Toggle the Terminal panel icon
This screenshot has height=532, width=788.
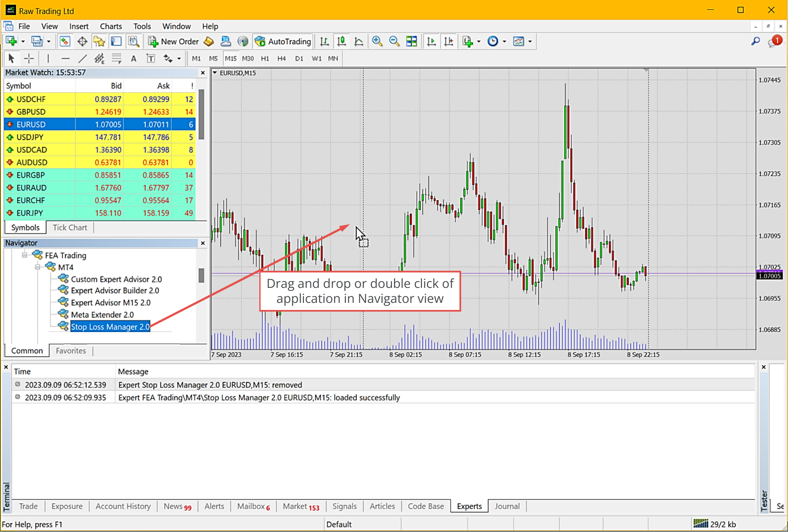click(x=116, y=41)
